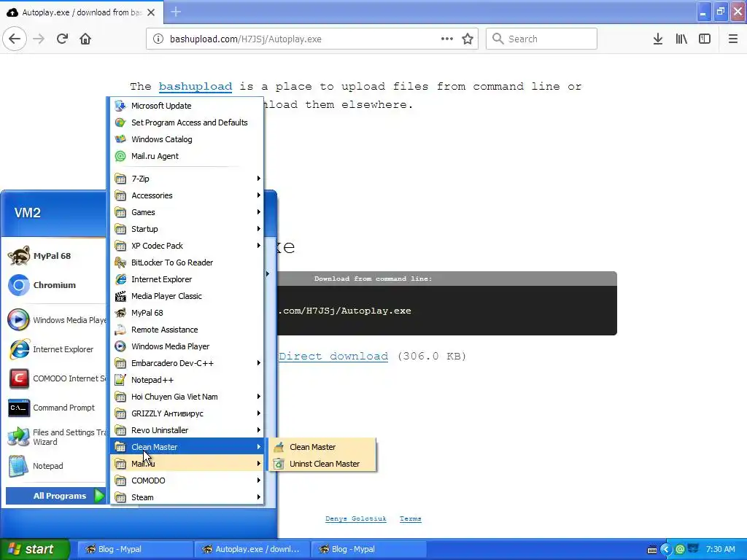Expand Embarcadero Dev-C++ folder
Image resolution: width=747 pixels, height=560 pixels.
pos(187,363)
